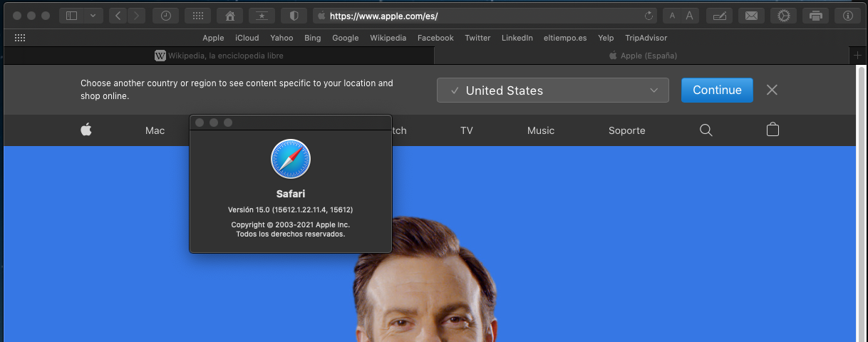Increase text size with large A

689,16
